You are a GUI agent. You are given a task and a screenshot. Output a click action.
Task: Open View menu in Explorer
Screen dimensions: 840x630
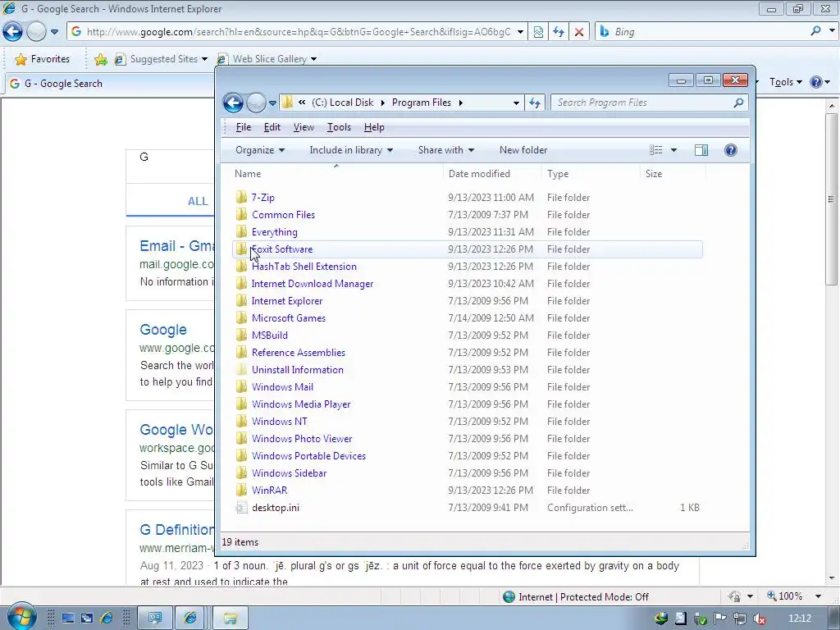(304, 127)
